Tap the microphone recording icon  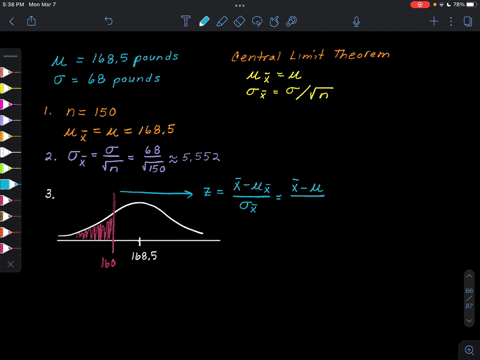coord(356,22)
